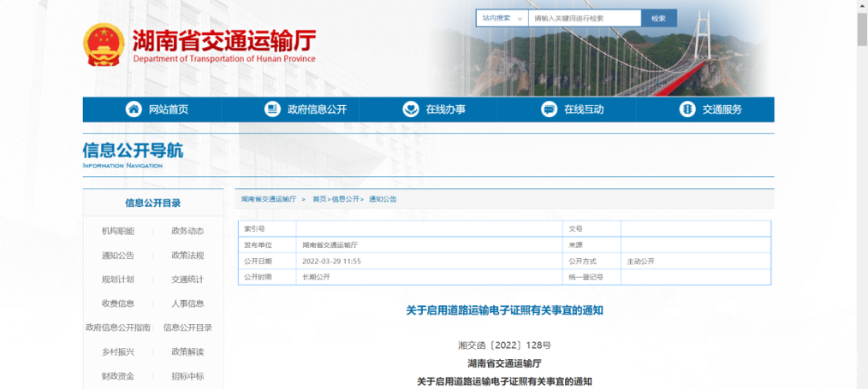Open 政府信息公开指南 in the sidebar

[118, 327]
